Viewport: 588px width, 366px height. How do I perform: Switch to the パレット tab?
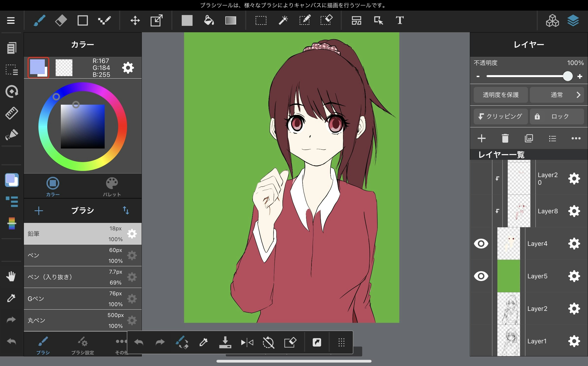[x=112, y=187]
